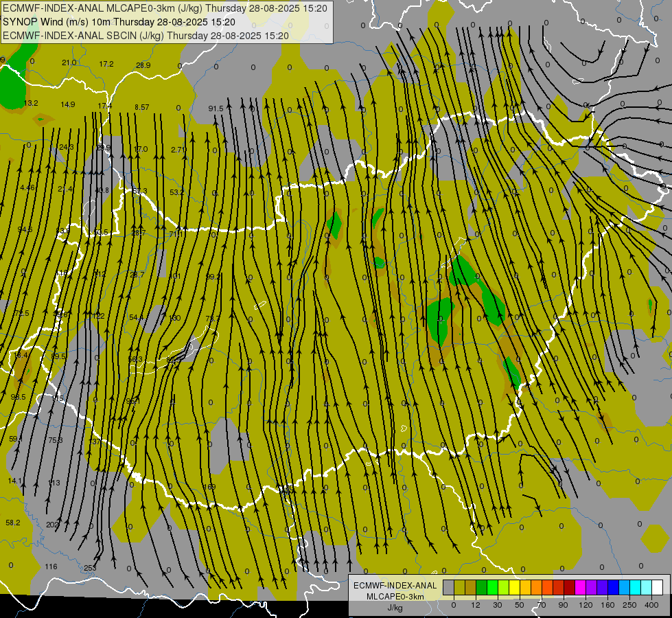
Task: Click the map value '116'
Action: [x=51, y=566]
